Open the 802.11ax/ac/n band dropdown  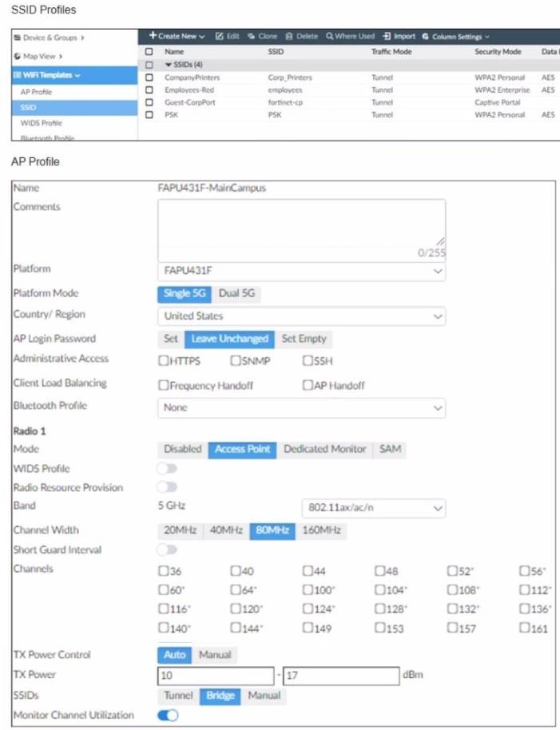374,508
